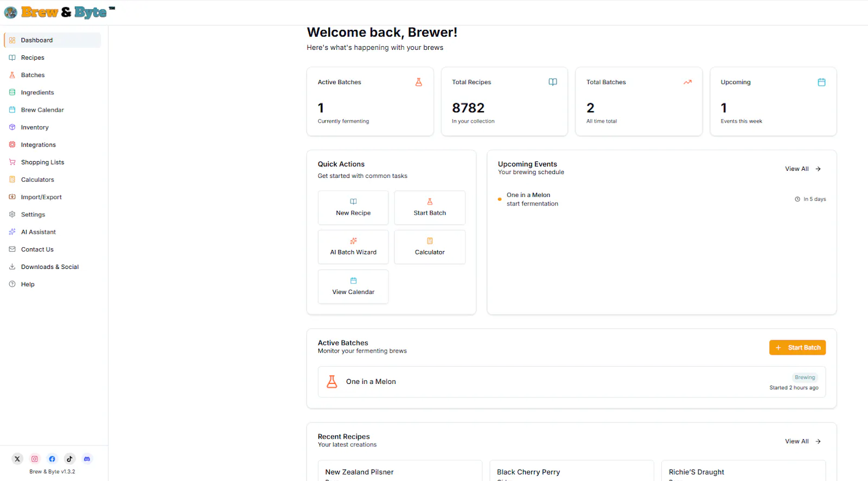Click the AI Assistant sparkle icon in sidebar
Image resolution: width=868 pixels, height=481 pixels.
point(12,232)
